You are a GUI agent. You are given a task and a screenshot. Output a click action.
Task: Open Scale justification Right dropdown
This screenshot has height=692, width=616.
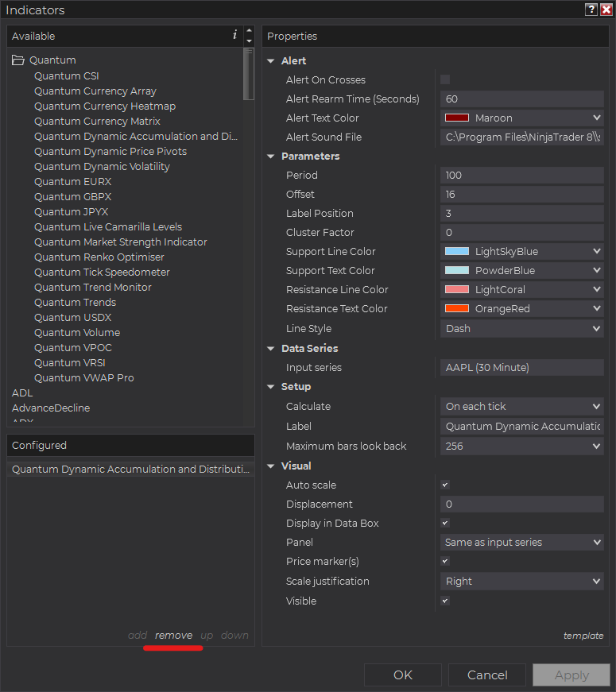522,581
